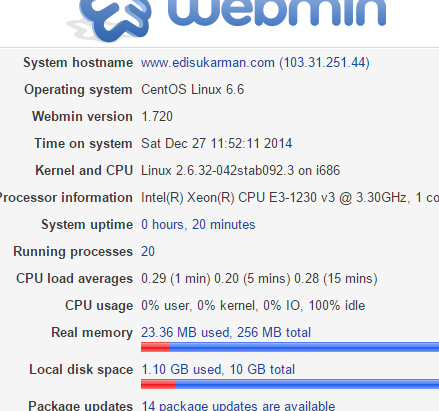
Task: Show the 14 available package updates
Action: click(238, 406)
